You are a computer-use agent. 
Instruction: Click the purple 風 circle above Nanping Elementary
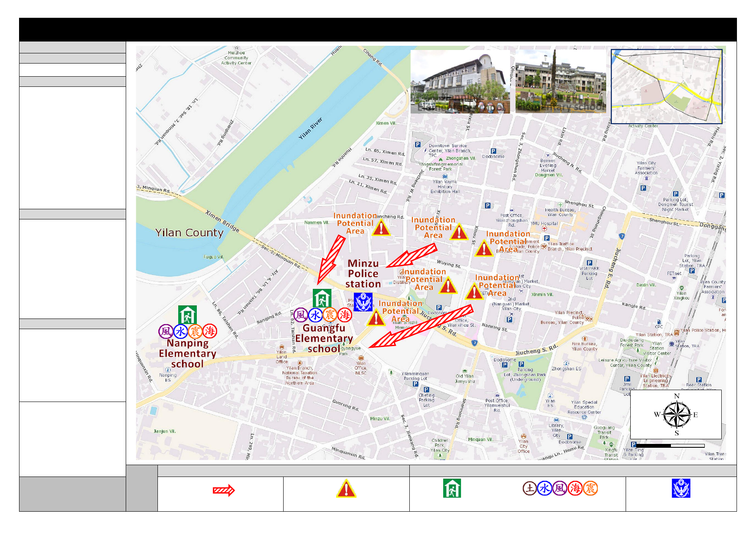pyautogui.click(x=166, y=331)
